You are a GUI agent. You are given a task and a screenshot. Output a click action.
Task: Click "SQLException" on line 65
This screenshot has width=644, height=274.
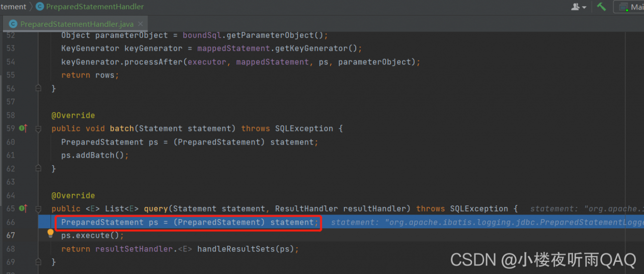[479, 209]
